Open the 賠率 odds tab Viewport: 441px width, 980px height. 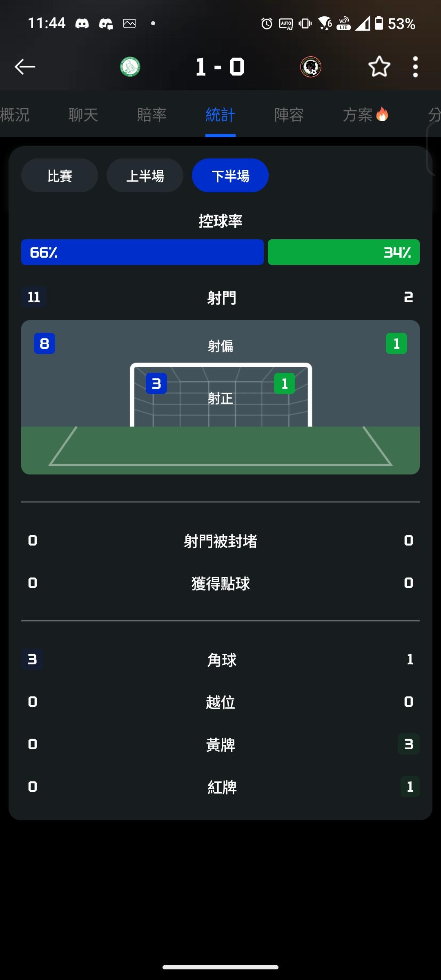click(x=152, y=115)
